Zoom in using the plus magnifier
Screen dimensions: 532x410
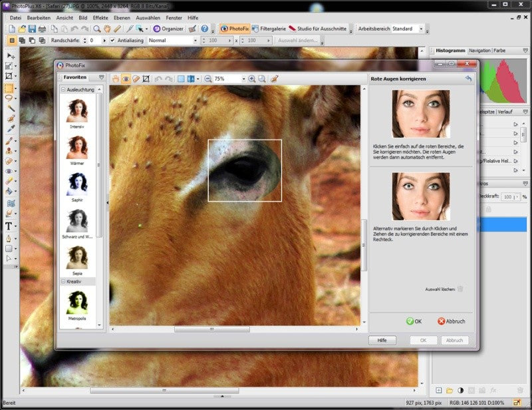[252, 79]
